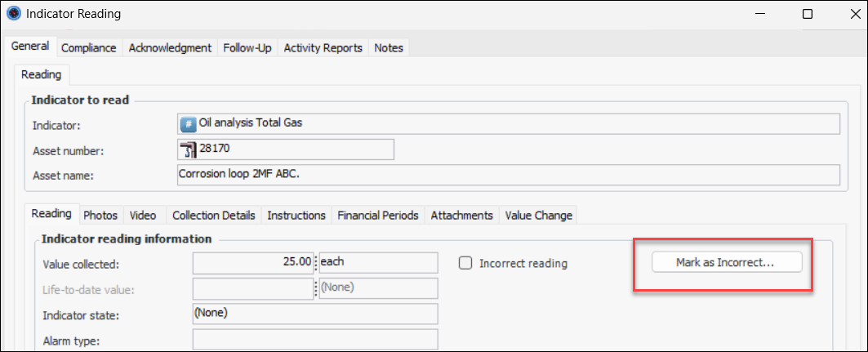
Task: Click the dotted separator beside Life-to-date value
Action: pos(316,288)
